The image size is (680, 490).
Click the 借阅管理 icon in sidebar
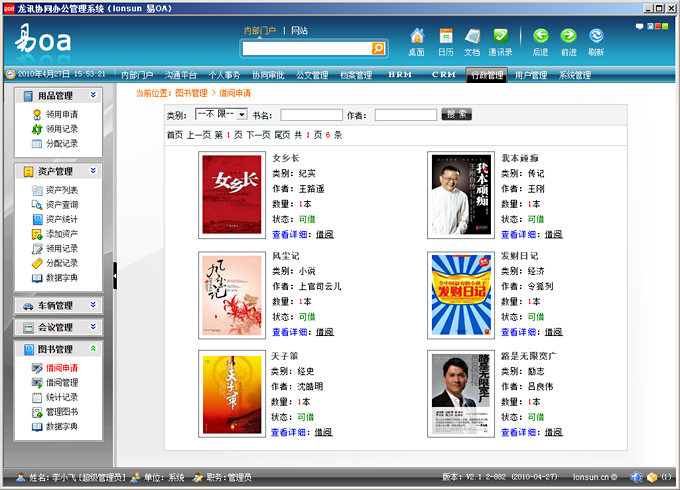tap(37, 383)
